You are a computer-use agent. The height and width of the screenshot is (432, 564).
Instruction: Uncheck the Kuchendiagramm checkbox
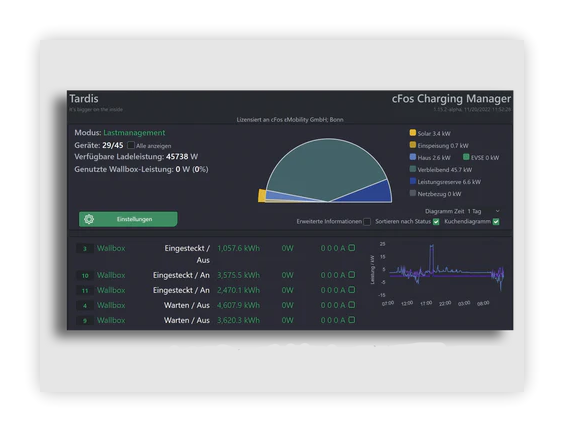(496, 222)
